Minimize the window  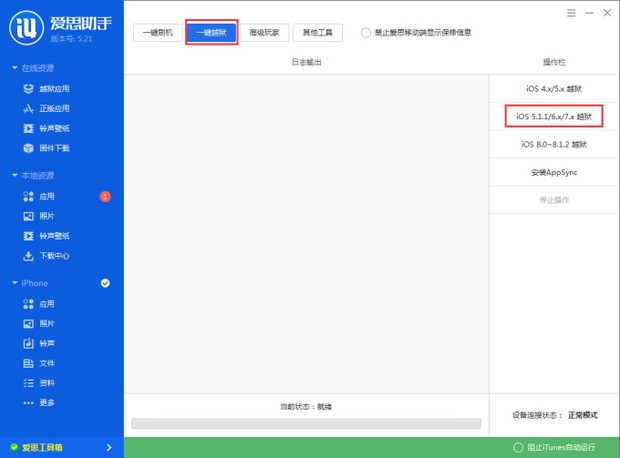click(589, 13)
